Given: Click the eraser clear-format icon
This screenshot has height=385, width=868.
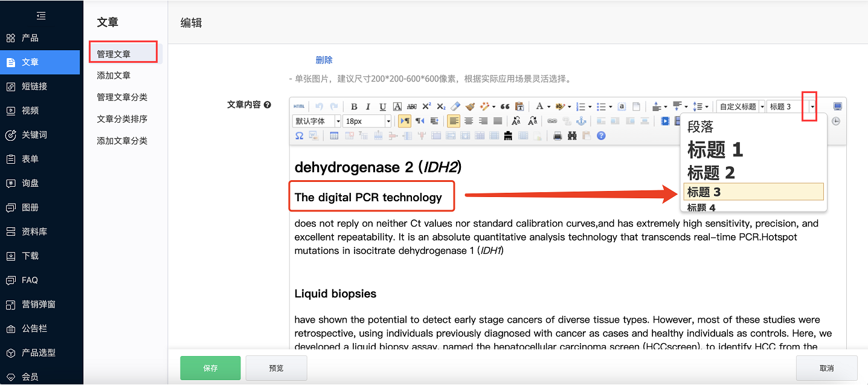Looking at the screenshot, I should tap(456, 107).
